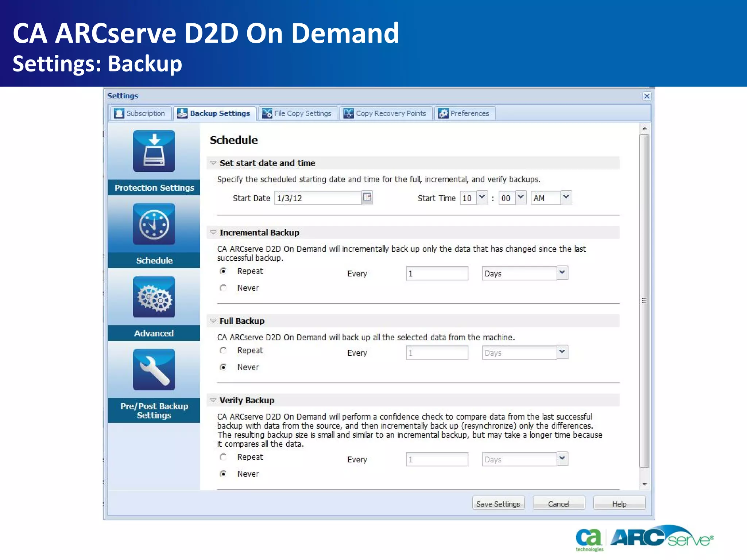The height and width of the screenshot is (560, 747).
Task: Close the Settings dialog with X
Action: (647, 96)
